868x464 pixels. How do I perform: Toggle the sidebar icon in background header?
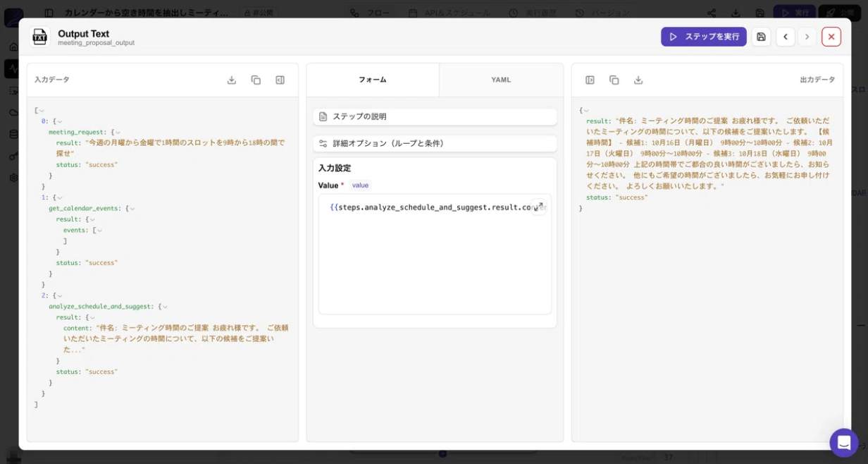[49, 13]
